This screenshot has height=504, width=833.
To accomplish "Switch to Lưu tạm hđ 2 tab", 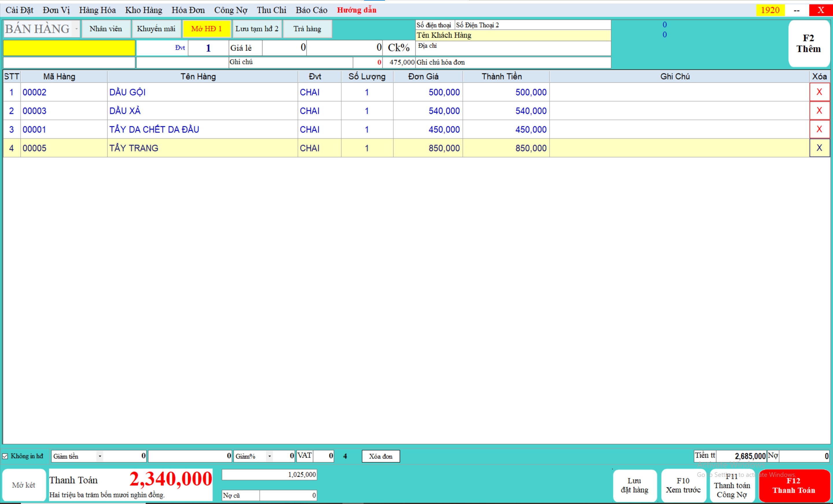I will point(257,29).
